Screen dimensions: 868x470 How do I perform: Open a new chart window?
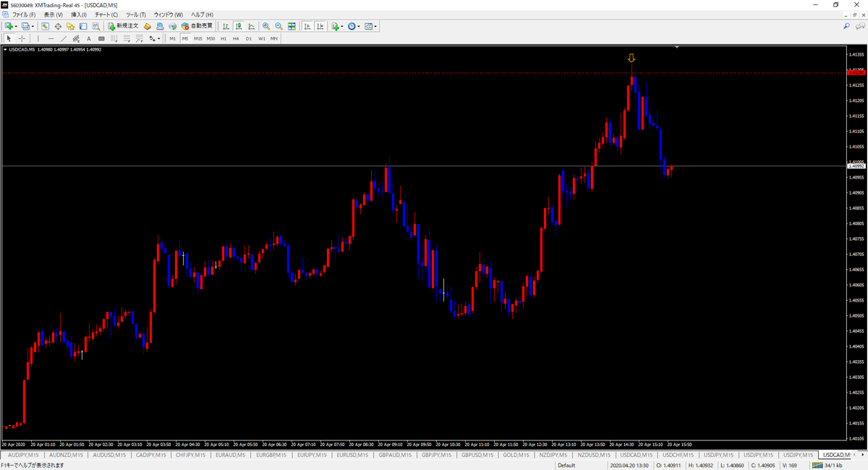coord(8,26)
